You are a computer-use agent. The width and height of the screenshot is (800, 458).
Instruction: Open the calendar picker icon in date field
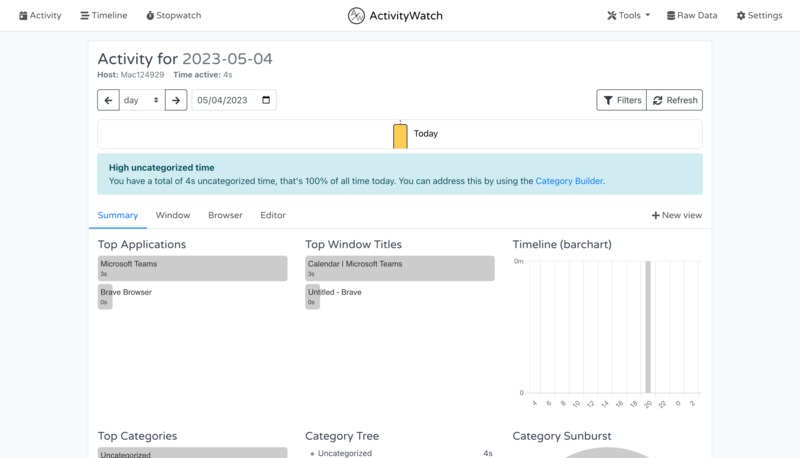(x=266, y=100)
